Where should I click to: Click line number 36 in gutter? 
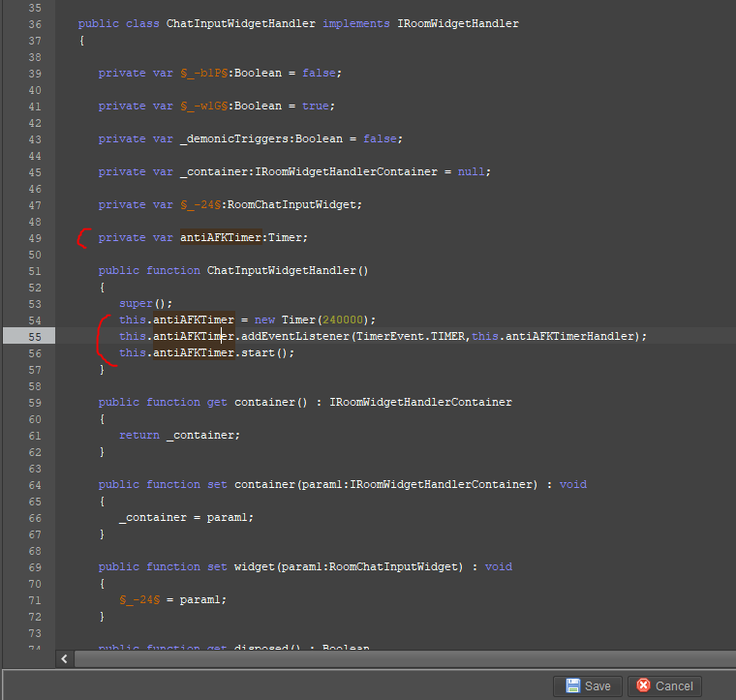[35, 24]
